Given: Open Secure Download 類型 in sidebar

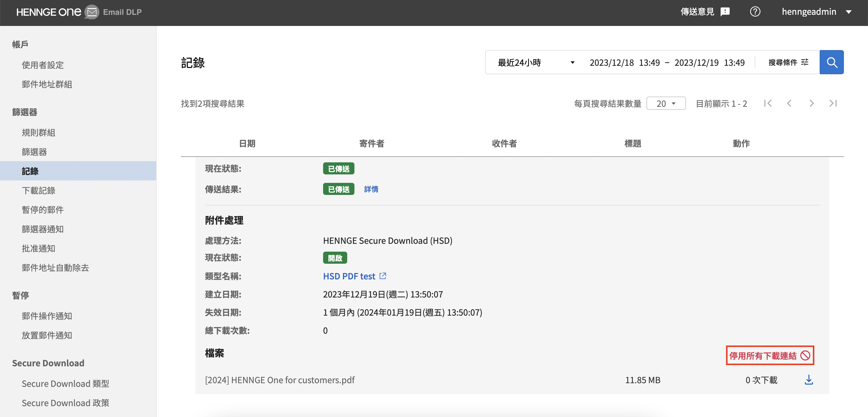Looking at the screenshot, I should tap(65, 384).
